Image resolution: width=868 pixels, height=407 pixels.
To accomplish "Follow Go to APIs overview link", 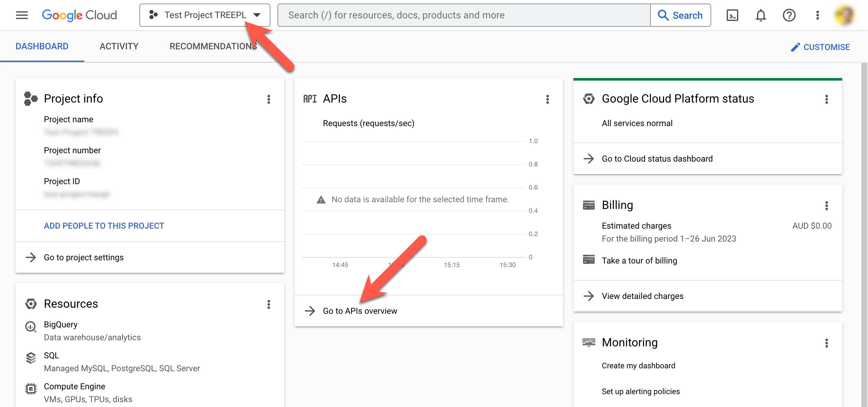I will click(x=359, y=311).
